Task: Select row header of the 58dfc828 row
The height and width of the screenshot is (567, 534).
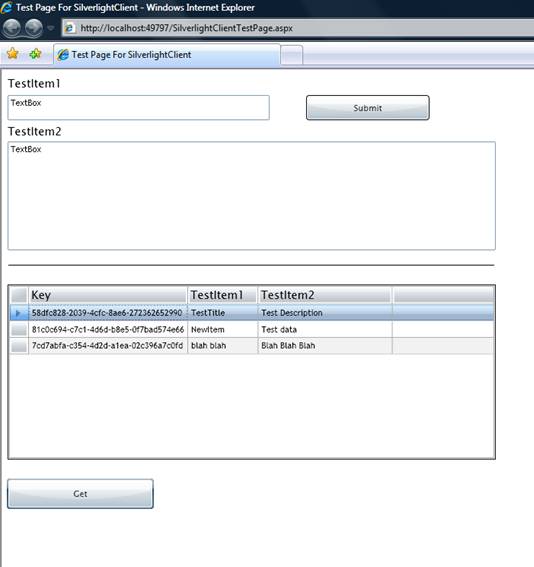Action: [x=19, y=313]
